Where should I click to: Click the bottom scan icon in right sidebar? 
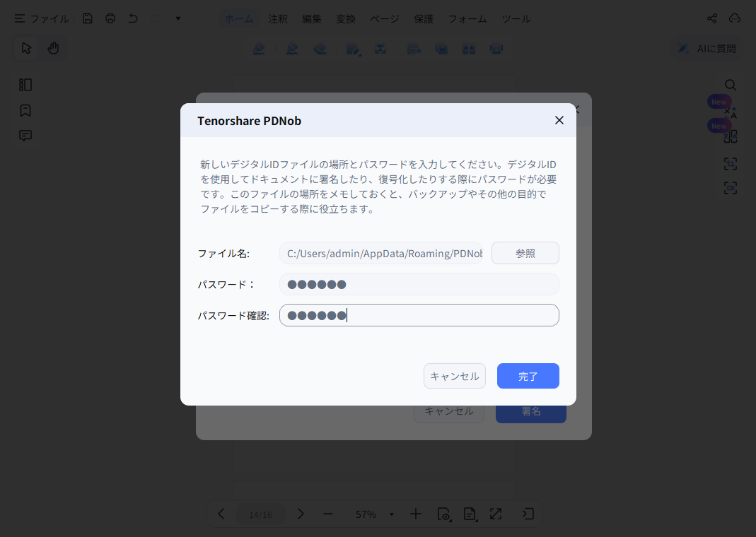coord(731,188)
